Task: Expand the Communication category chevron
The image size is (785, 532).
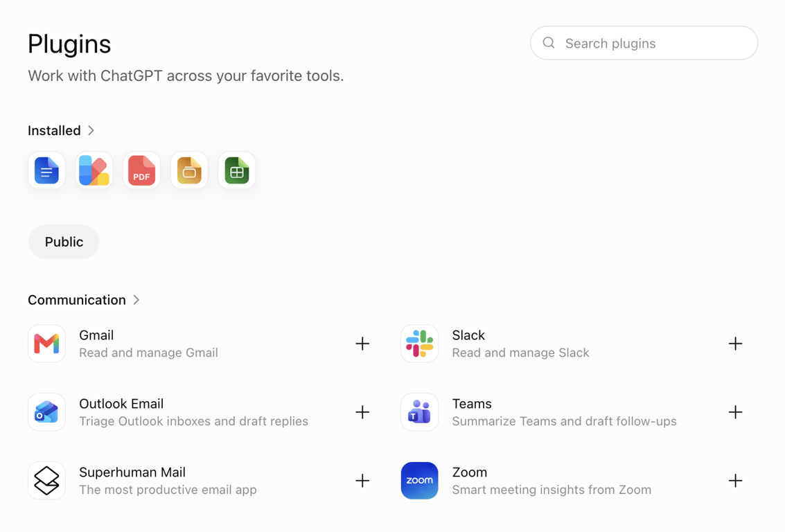Action: [136, 300]
